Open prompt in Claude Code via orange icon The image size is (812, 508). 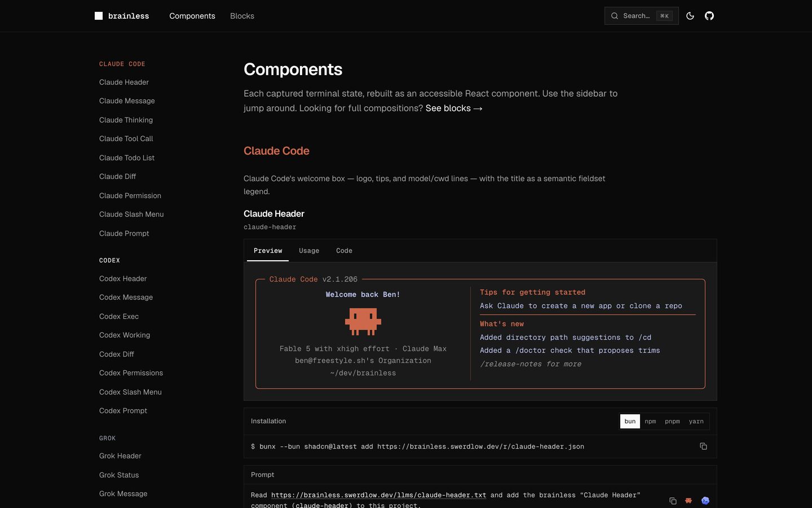click(689, 501)
